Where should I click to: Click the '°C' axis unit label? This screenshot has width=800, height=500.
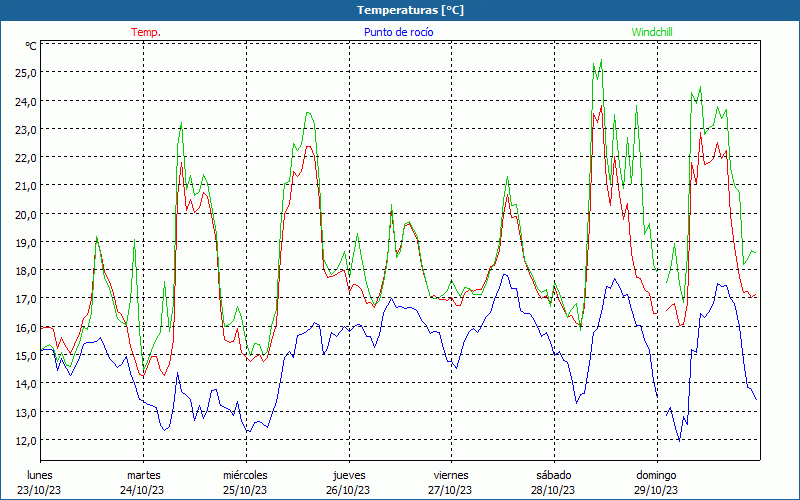(31, 46)
